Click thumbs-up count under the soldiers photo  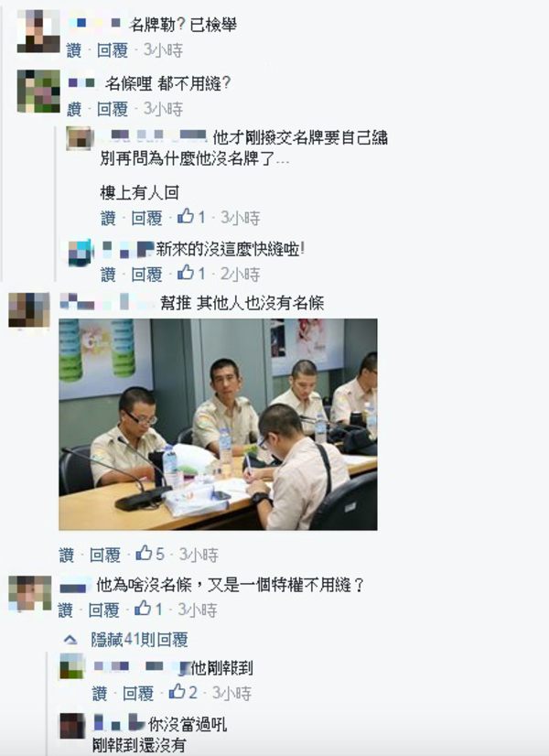[x=159, y=554]
